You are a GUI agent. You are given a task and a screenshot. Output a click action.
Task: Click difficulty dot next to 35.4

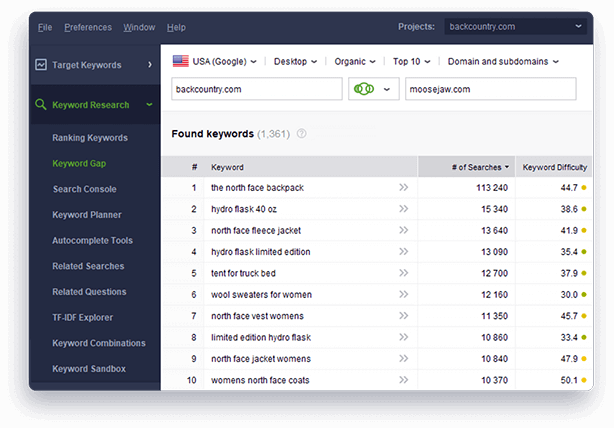[x=584, y=252]
